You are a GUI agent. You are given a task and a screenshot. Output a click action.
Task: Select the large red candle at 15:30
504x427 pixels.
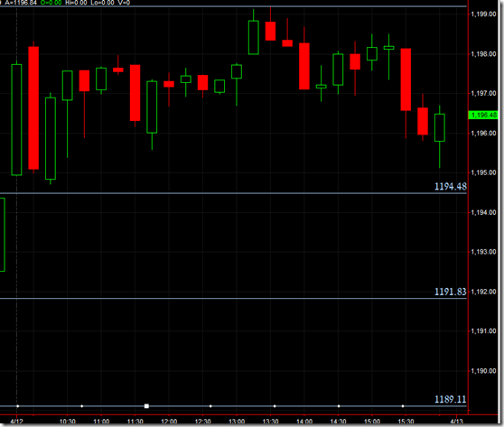coord(406,79)
